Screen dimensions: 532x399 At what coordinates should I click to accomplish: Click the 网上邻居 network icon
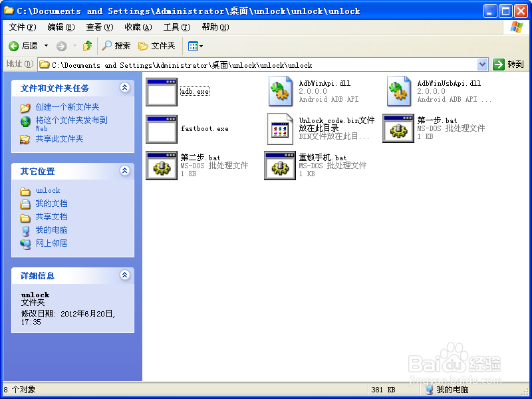coord(25,244)
